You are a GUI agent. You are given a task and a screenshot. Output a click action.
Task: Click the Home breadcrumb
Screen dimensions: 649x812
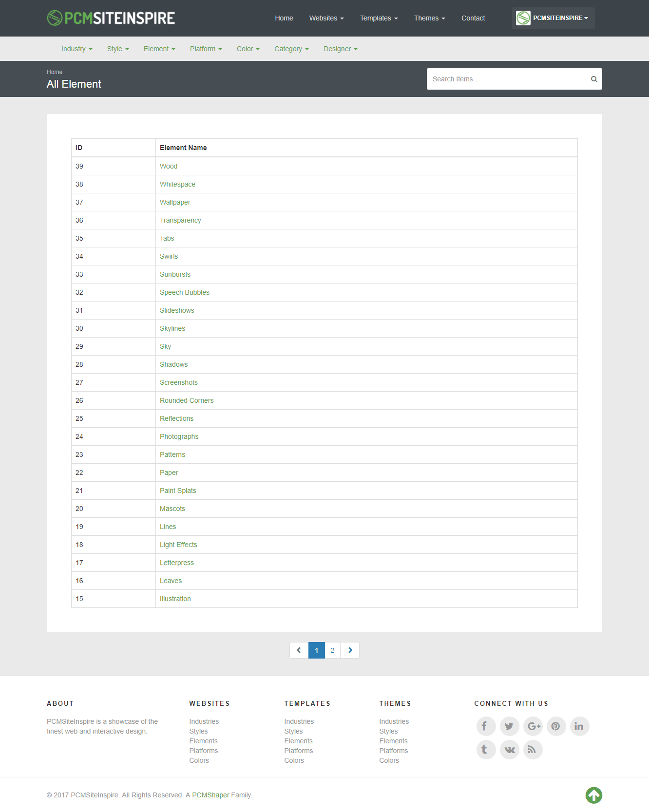55,72
